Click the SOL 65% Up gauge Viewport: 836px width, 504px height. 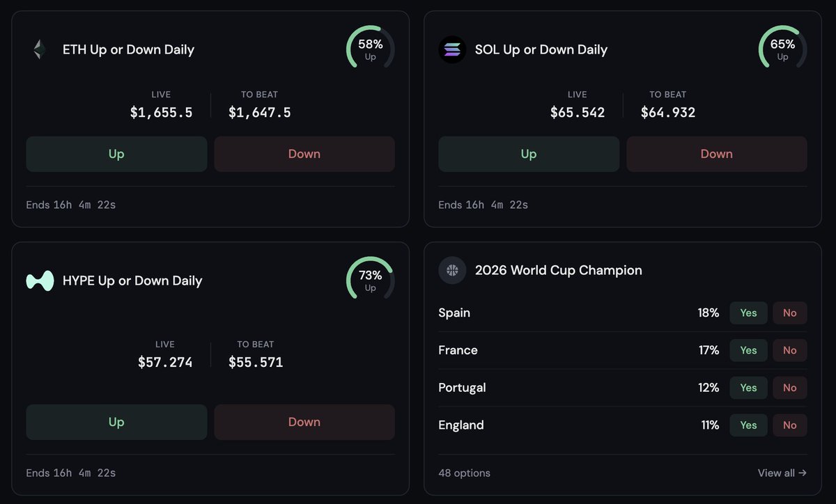pyautogui.click(x=783, y=49)
